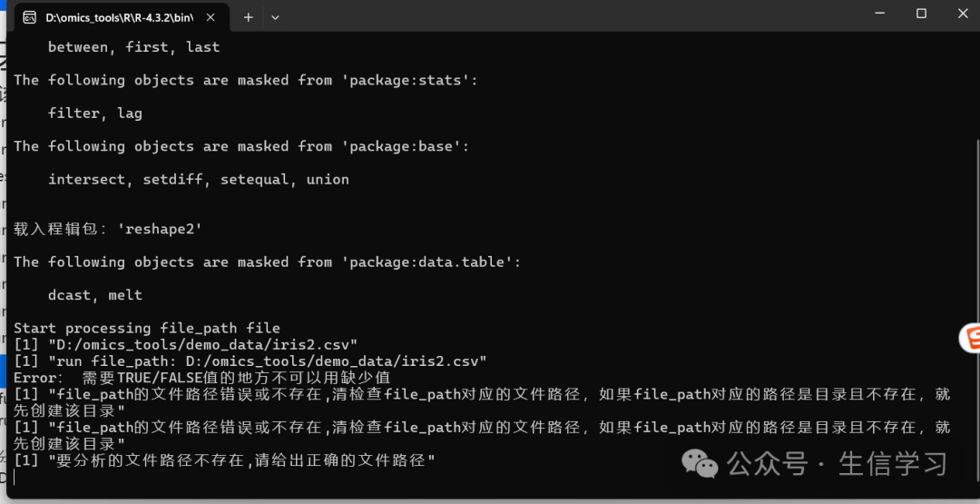Click the 载入程辑包: 'reshape2' line
This screenshot has width=980, height=504.
(x=108, y=229)
